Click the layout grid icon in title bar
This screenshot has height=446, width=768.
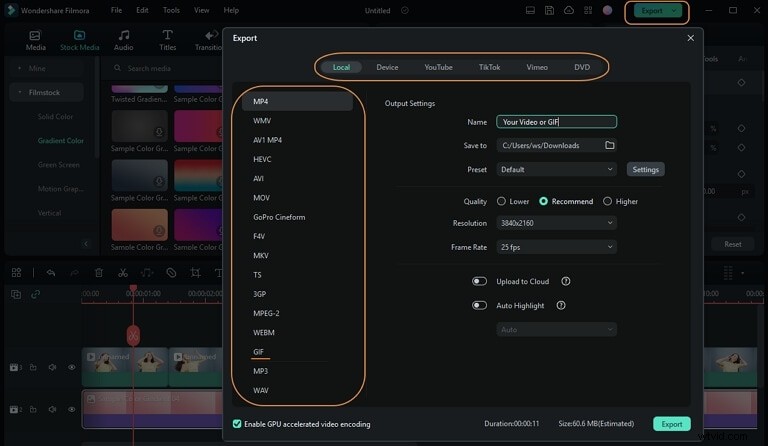(x=588, y=10)
